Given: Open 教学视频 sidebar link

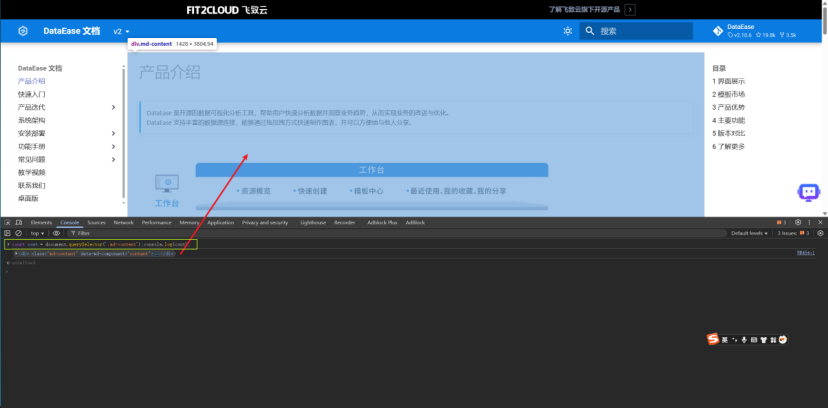Looking at the screenshot, I should [x=32, y=172].
